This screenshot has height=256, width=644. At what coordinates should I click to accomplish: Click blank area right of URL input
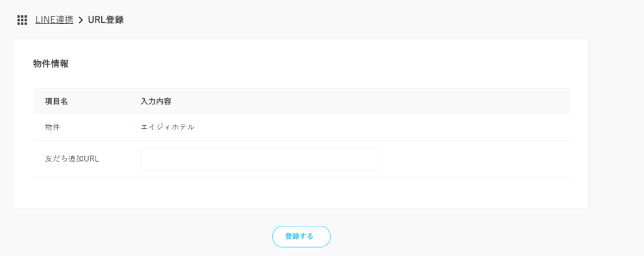tap(472, 159)
